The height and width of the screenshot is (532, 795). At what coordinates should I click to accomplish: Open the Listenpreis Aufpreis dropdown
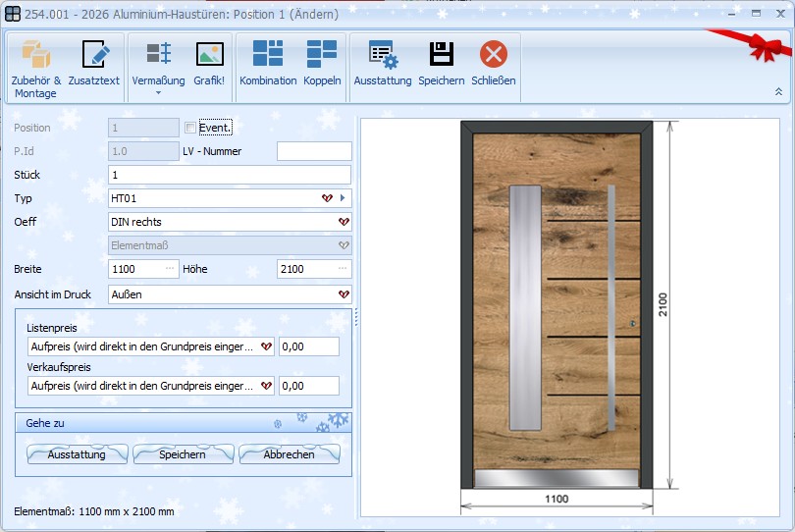tap(266, 346)
